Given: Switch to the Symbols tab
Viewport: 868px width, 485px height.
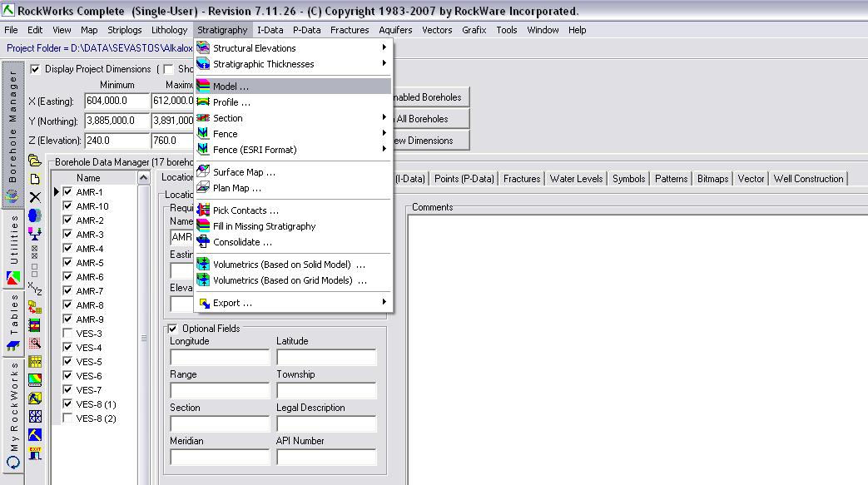Looking at the screenshot, I should (628, 178).
